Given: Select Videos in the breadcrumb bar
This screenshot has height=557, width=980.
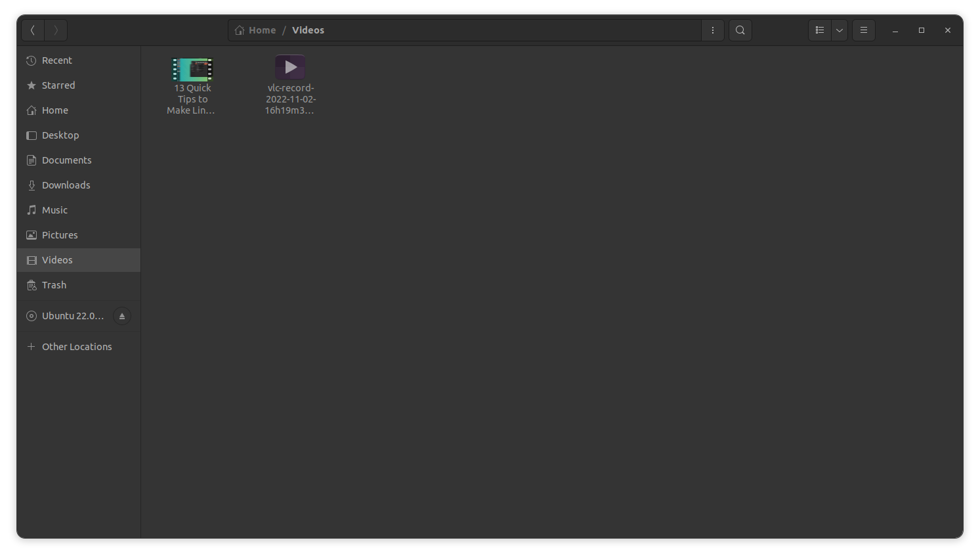Looking at the screenshot, I should pyautogui.click(x=308, y=30).
